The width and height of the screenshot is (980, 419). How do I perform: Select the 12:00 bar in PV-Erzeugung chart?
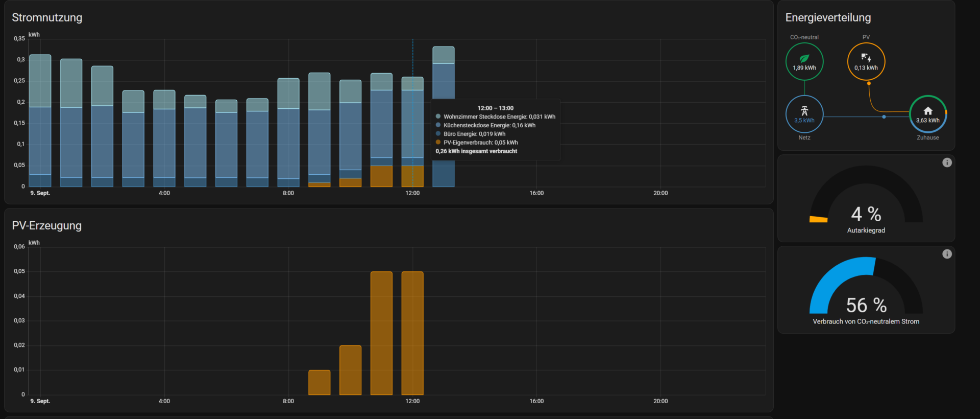(x=412, y=333)
